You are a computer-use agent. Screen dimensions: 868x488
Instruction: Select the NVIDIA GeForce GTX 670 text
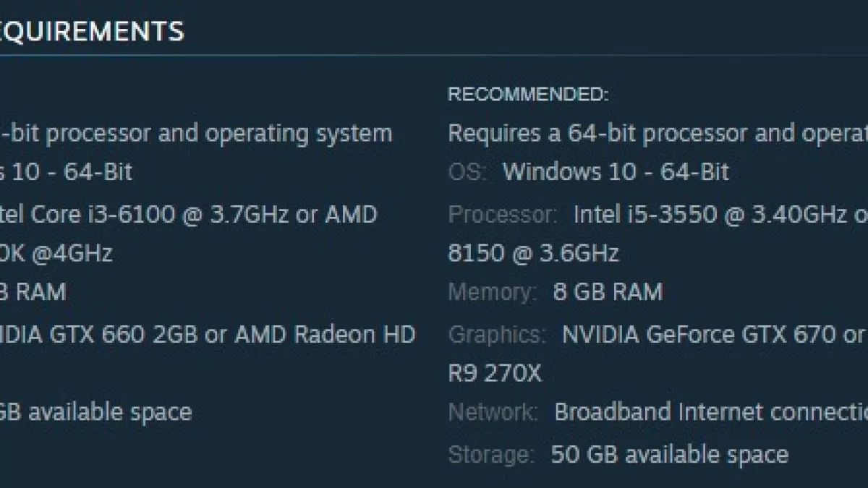699,335
